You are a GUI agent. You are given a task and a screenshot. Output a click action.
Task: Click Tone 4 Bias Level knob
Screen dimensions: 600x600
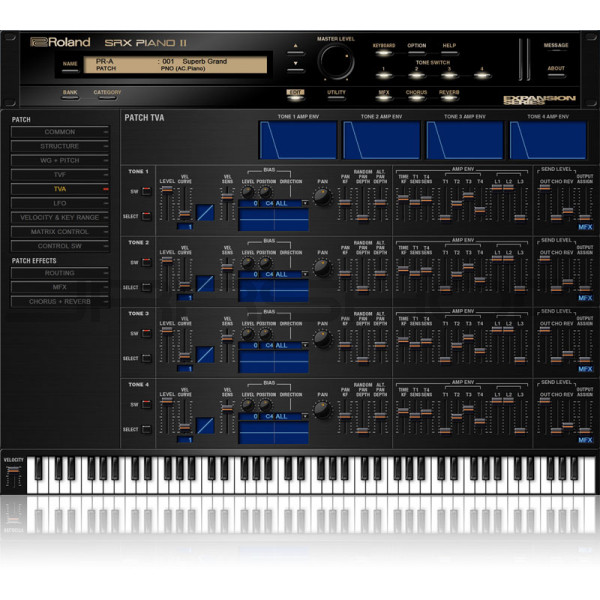click(x=248, y=405)
